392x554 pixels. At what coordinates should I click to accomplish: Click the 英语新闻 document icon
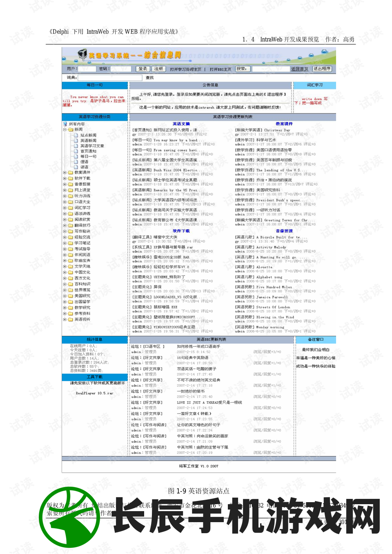[x=76, y=140]
